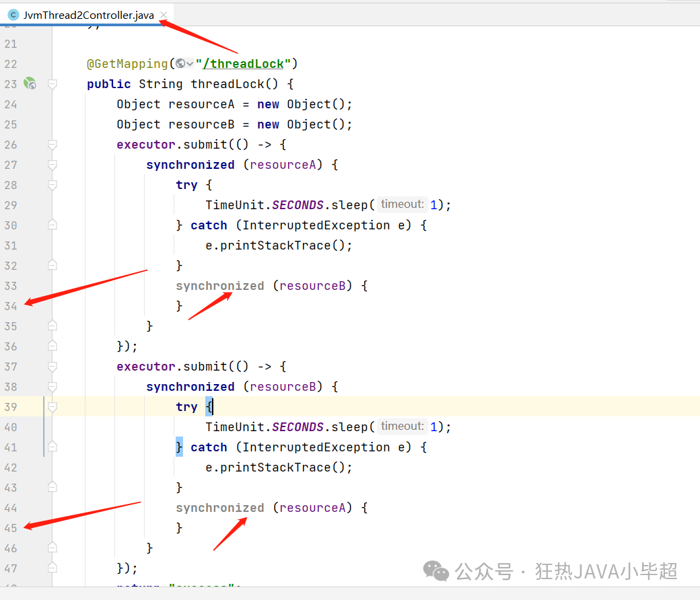Click the catch keyword on line 41
700x600 pixels.
[209, 447]
